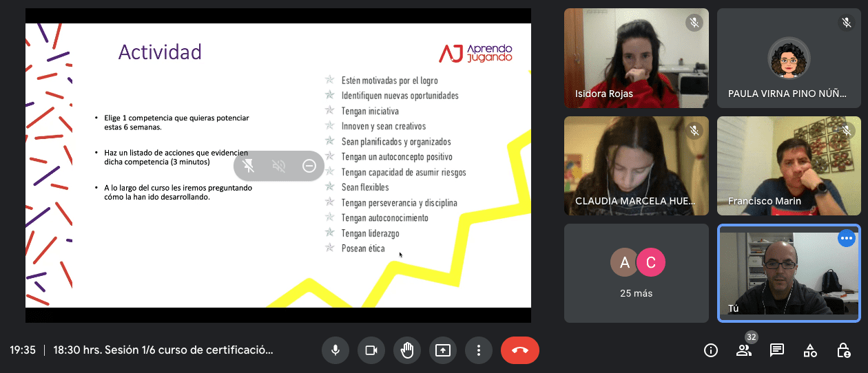Click 'Haz un listado de acciones' bullet
The height and width of the screenshot is (373, 868).
176,157
